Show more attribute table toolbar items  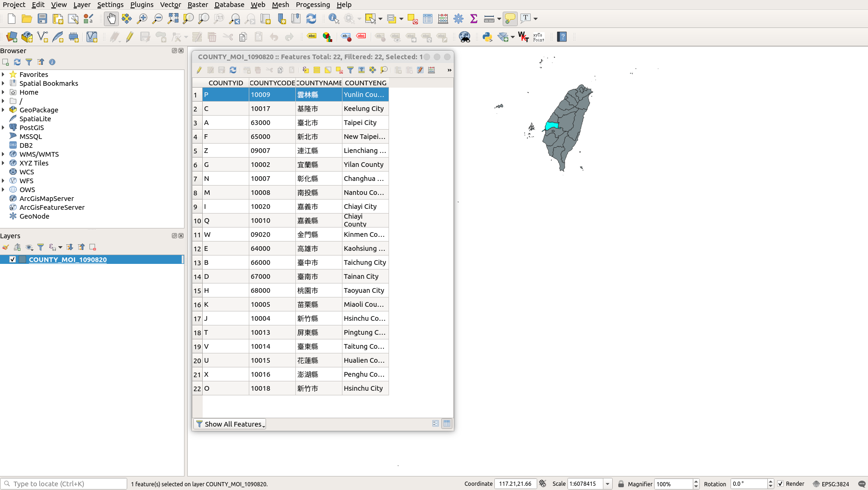[449, 70]
